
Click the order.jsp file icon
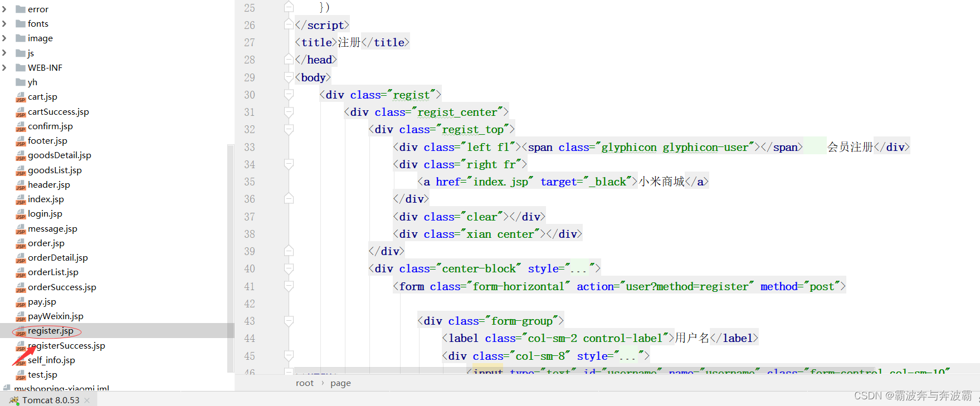[x=21, y=243]
